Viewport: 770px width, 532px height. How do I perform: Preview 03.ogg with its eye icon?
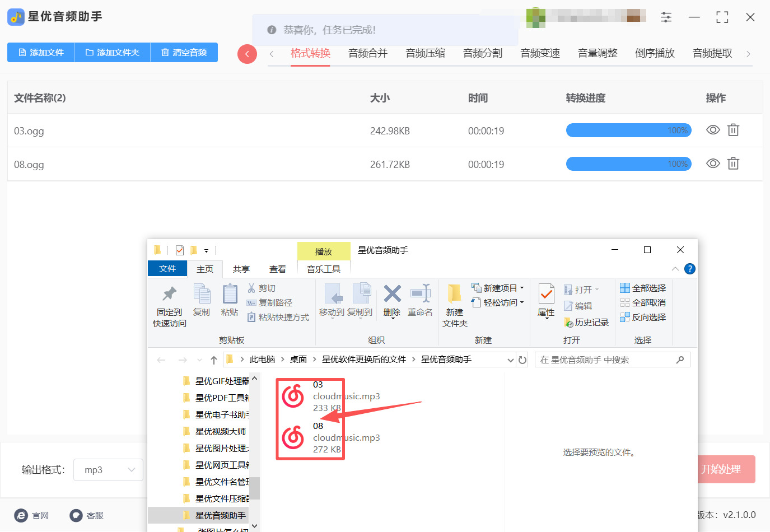tap(713, 130)
